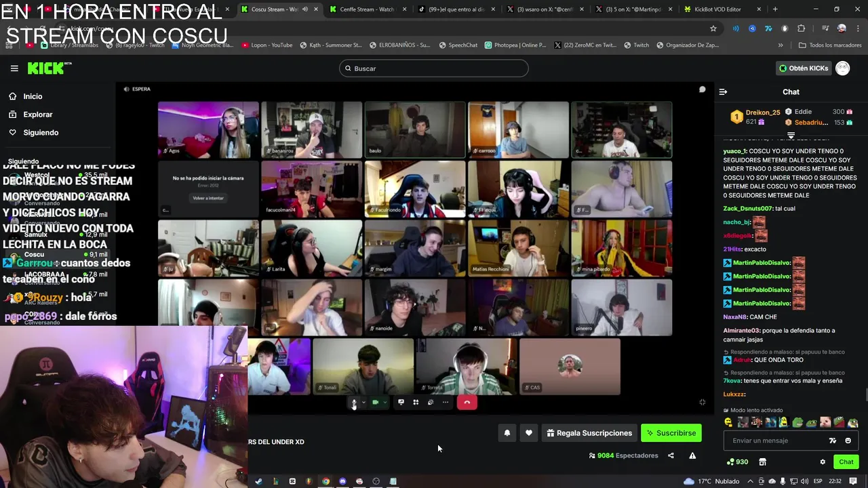868x488 pixels.
Task: Click the user avatar in Kick header
Action: [842, 68]
